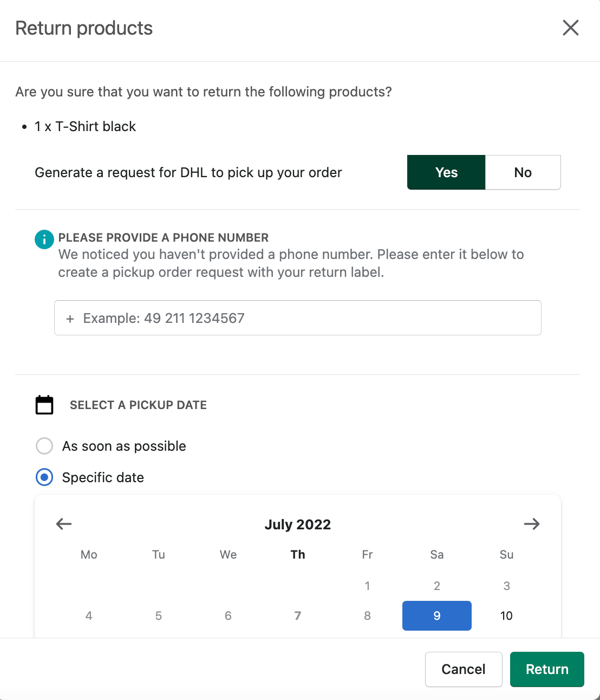Advance calendar to next month

coord(532,524)
